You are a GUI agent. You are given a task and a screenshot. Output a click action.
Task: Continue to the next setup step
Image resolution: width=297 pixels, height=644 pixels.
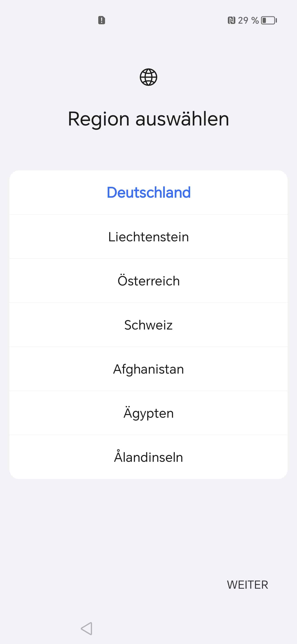pyautogui.click(x=247, y=585)
